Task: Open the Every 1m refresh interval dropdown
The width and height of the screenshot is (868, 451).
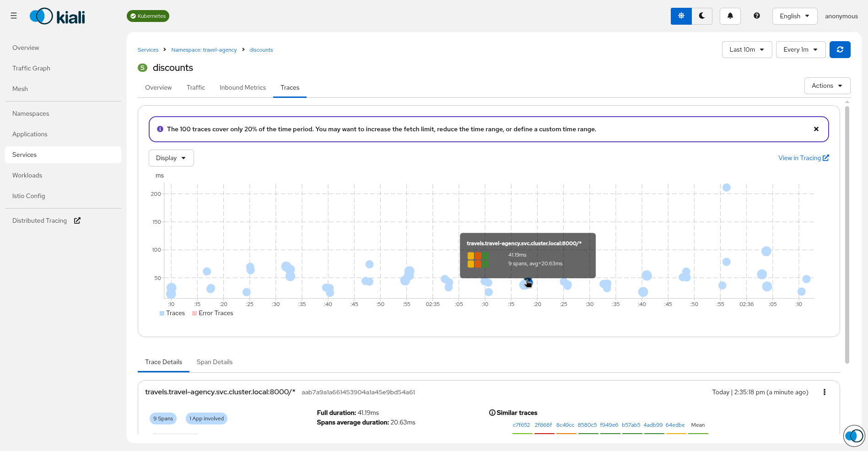Action: pyautogui.click(x=801, y=49)
